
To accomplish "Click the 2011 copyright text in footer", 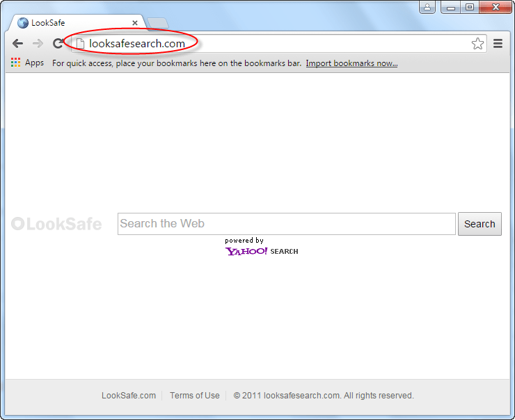I will pos(324,396).
